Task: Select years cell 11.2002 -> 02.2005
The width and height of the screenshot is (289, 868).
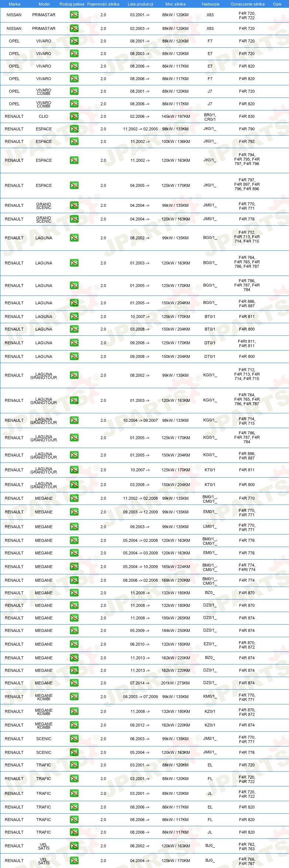Action: tap(140, 129)
